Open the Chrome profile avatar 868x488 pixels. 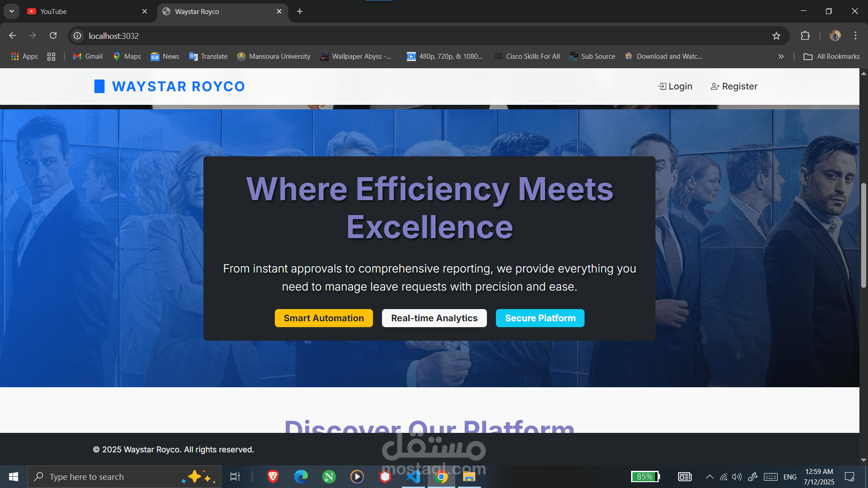(x=835, y=36)
